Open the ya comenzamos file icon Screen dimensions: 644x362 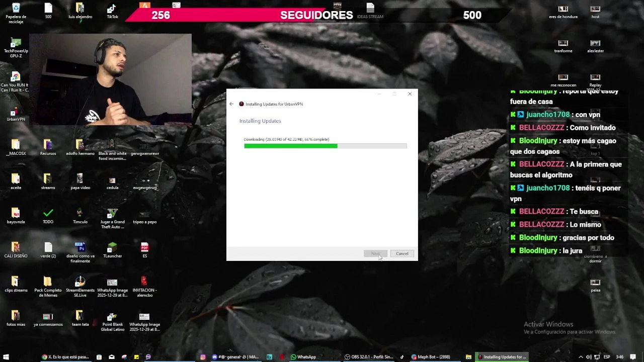(48, 319)
